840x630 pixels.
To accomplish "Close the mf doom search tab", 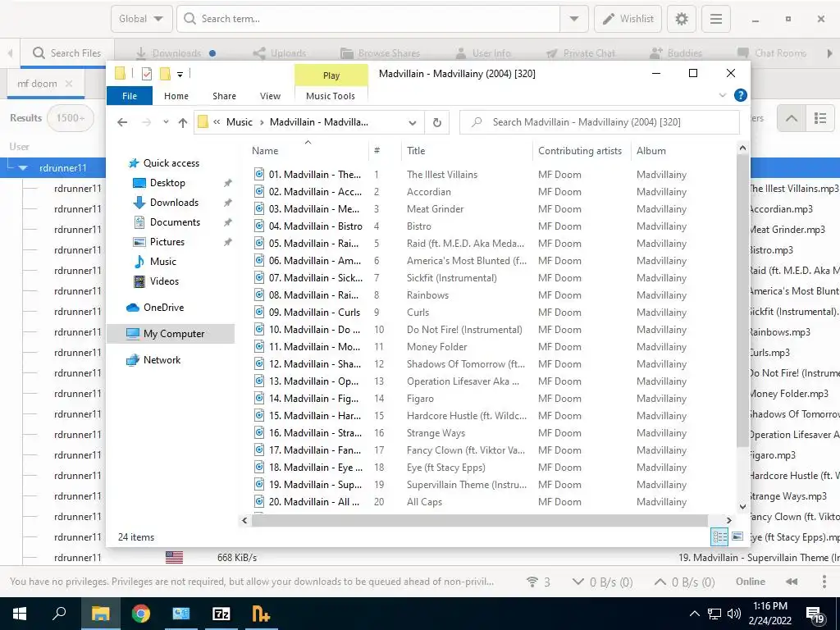I will click(69, 84).
